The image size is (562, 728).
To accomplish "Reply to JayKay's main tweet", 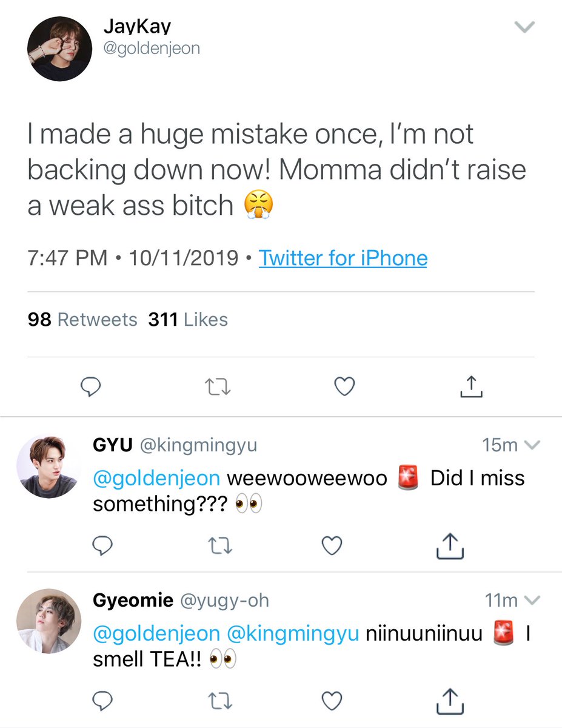I will [90, 386].
